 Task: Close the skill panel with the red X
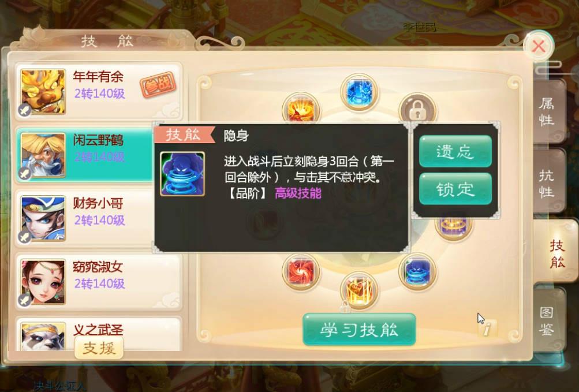tap(539, 47)
